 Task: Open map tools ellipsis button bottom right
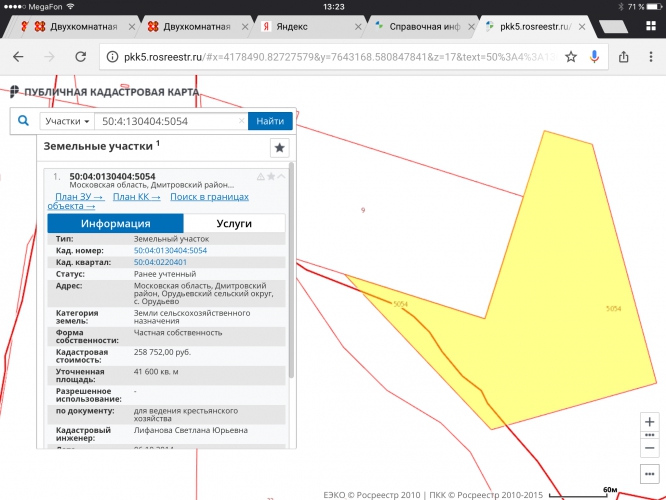pyautogui.click(x=649, y=474)
